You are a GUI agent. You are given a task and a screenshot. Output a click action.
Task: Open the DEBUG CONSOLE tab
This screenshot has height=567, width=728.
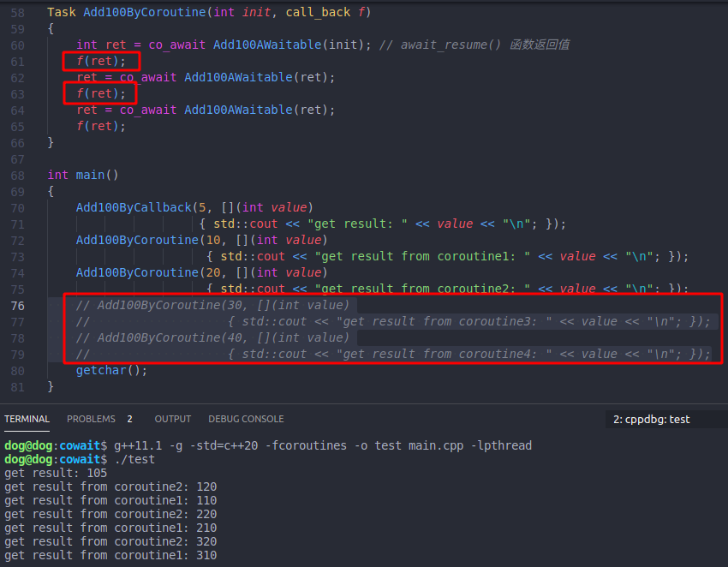pos(246,419)
